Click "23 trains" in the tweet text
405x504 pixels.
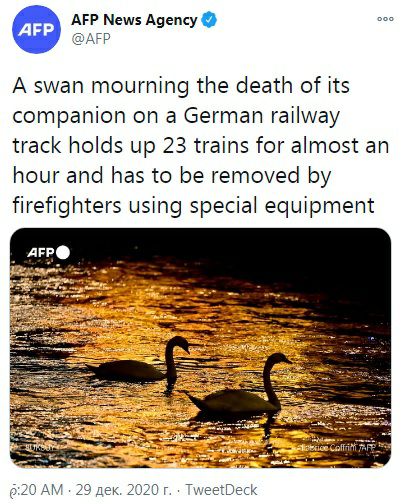tap(206, 146)
